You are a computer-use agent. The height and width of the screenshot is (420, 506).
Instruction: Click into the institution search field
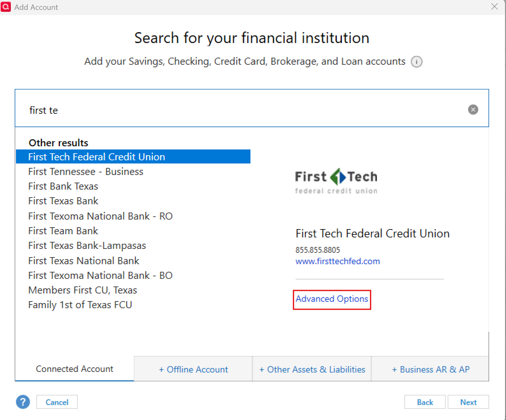point(252,108)
